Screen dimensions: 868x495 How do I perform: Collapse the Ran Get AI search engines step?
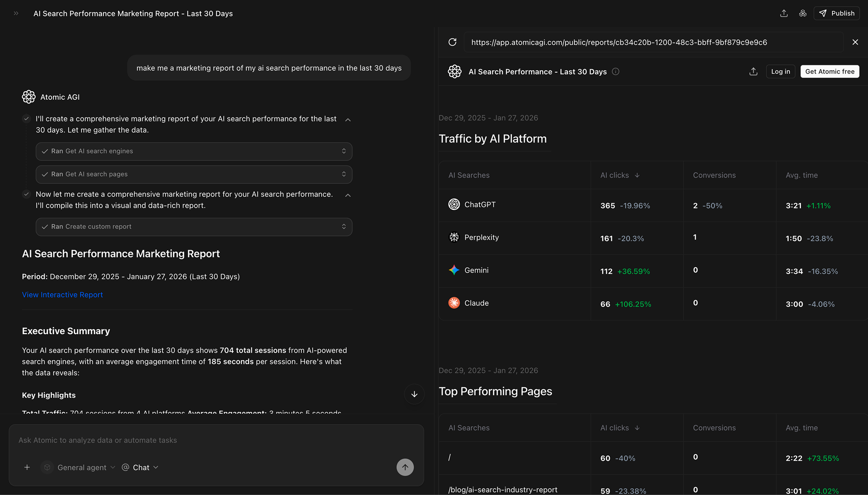(344, 151)
